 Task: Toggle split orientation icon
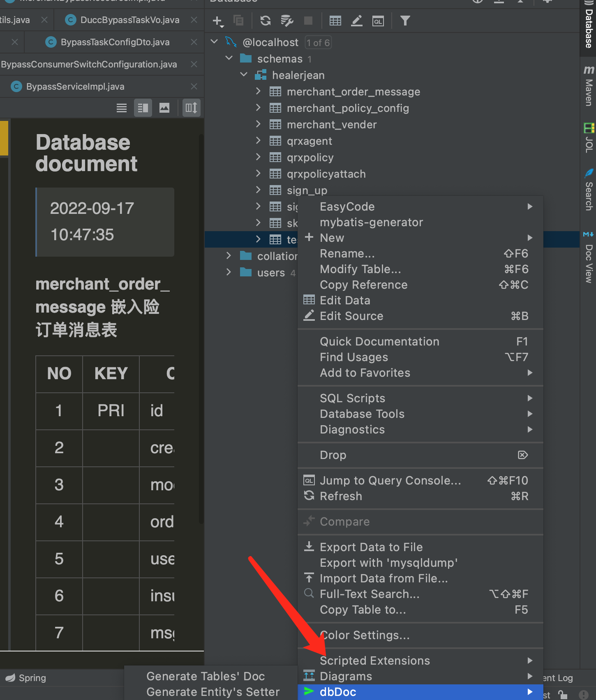[x=192, y=108]
